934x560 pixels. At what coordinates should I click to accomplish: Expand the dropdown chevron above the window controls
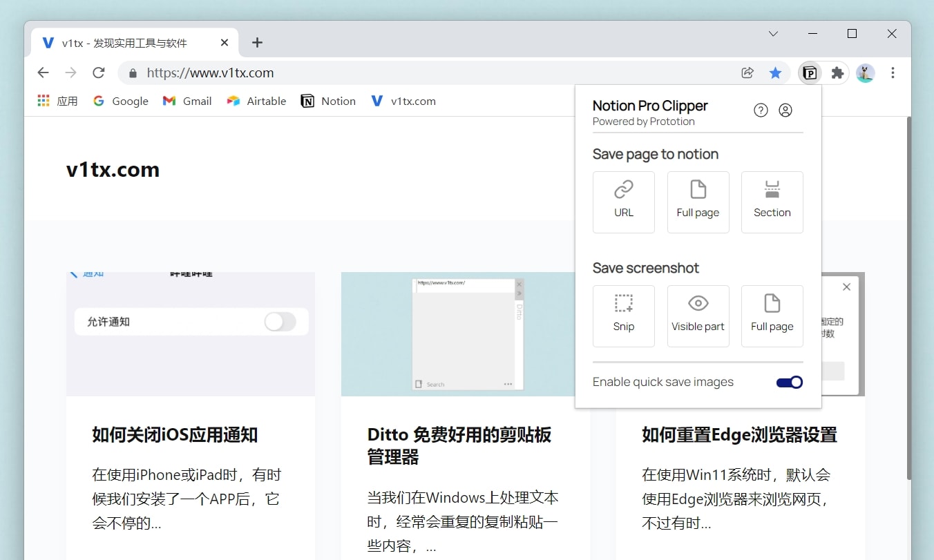tap(773, 33)
